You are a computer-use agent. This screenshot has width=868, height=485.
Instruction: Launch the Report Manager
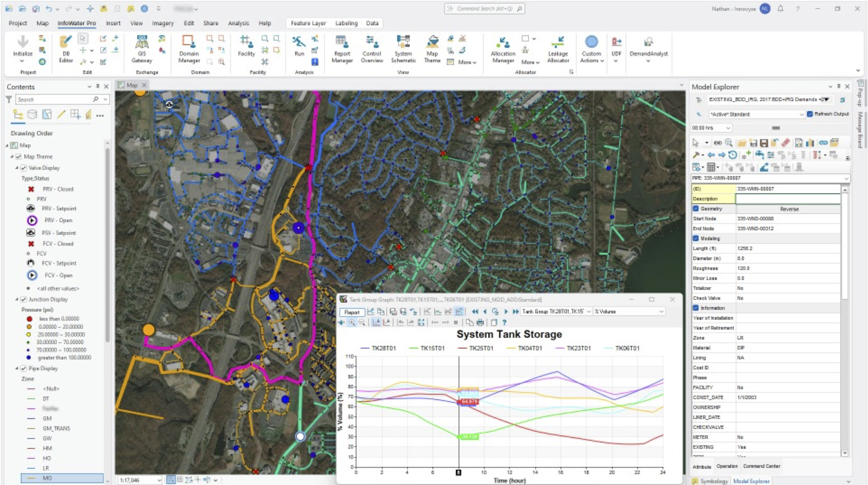tap(342, 49)
